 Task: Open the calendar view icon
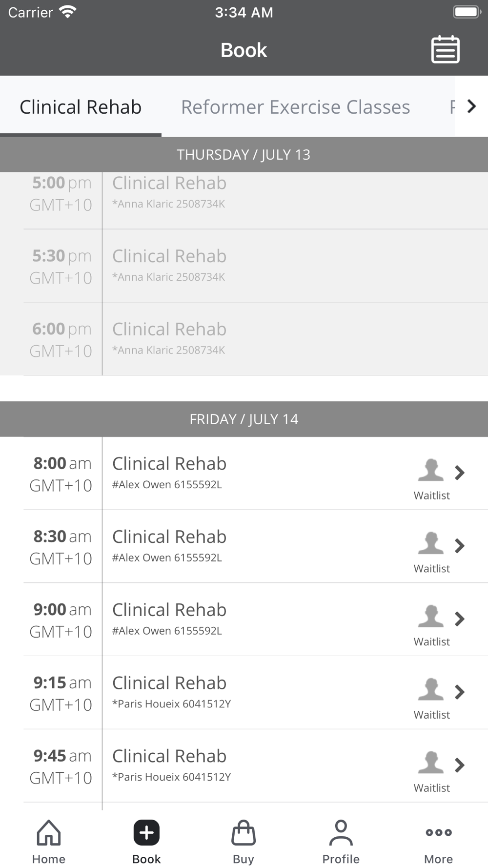pyautogui.click(x=445, y=50)
